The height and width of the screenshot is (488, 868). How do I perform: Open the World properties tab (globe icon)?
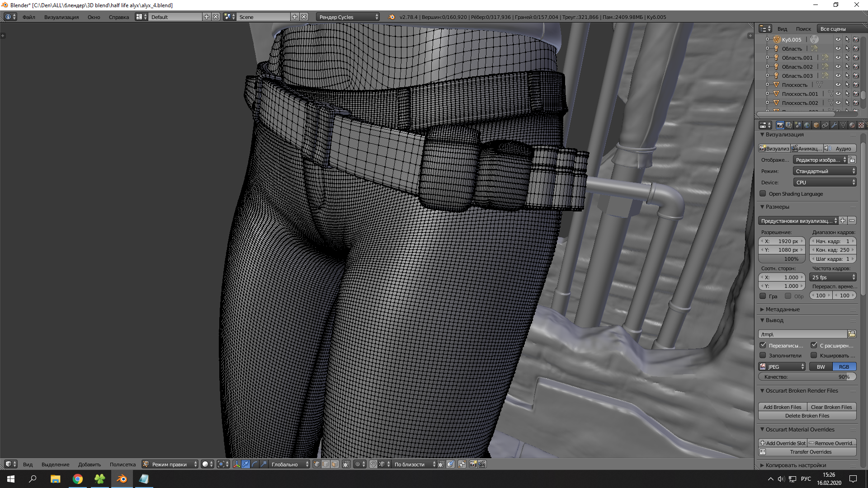click(x=807, y=125)
